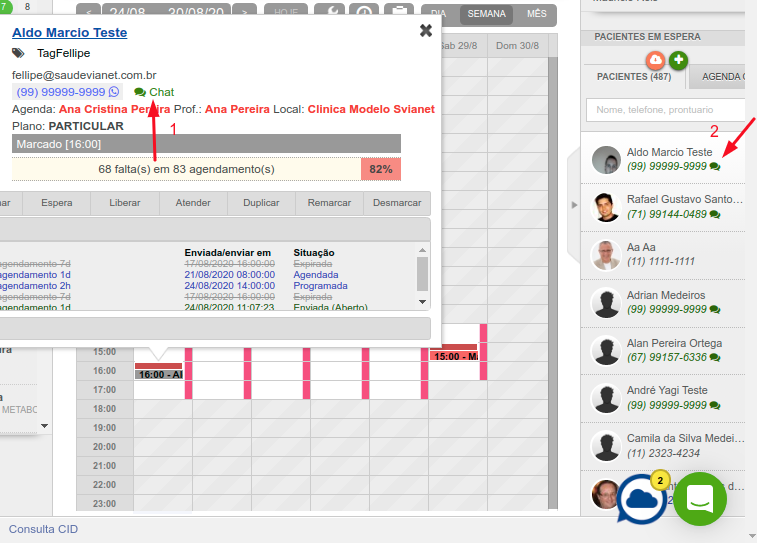This screenshot has width=757, height=543.
Task: Switch calendar to SEMANA view
Action: coord(486,14)
